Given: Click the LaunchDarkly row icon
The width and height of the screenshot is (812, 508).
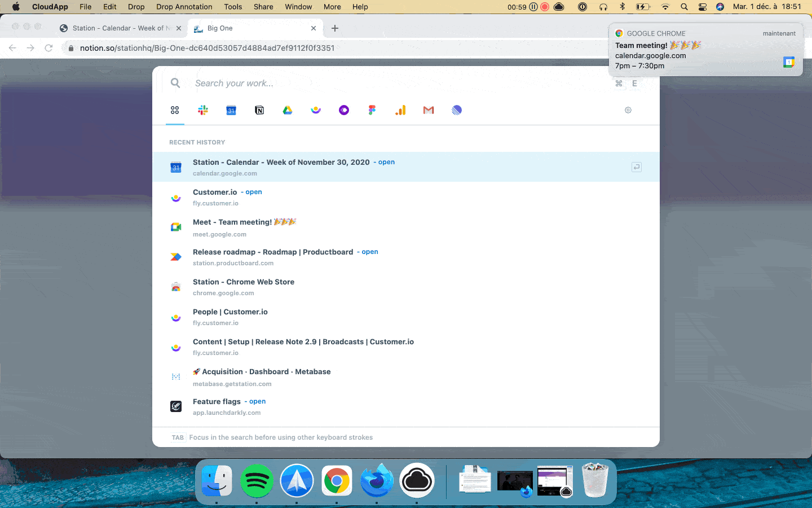Looking at the screenshot, I should pos(176,406).
